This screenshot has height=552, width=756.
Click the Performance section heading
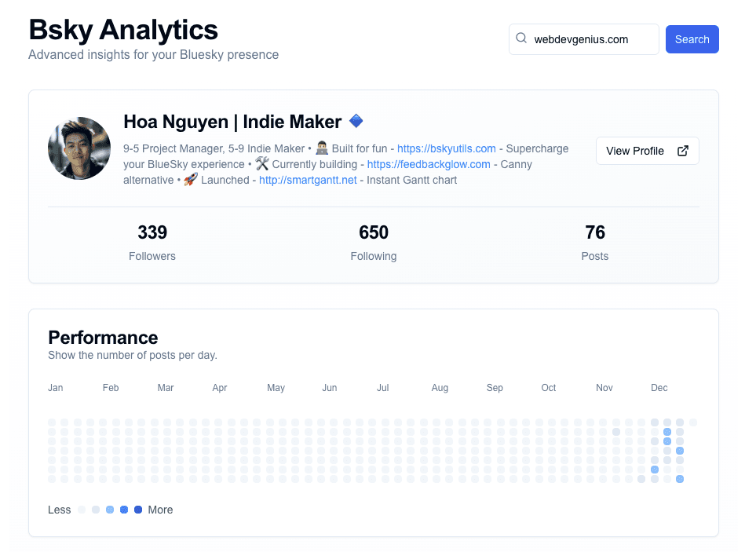coord(103,338)
